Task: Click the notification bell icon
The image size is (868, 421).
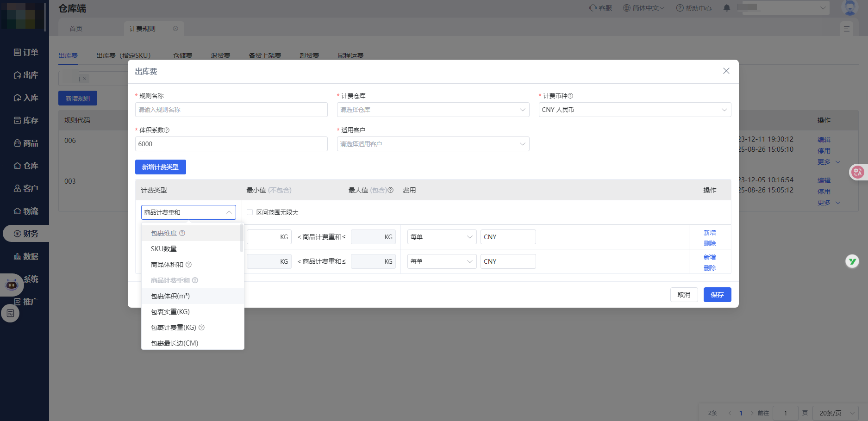Action: 727,8
